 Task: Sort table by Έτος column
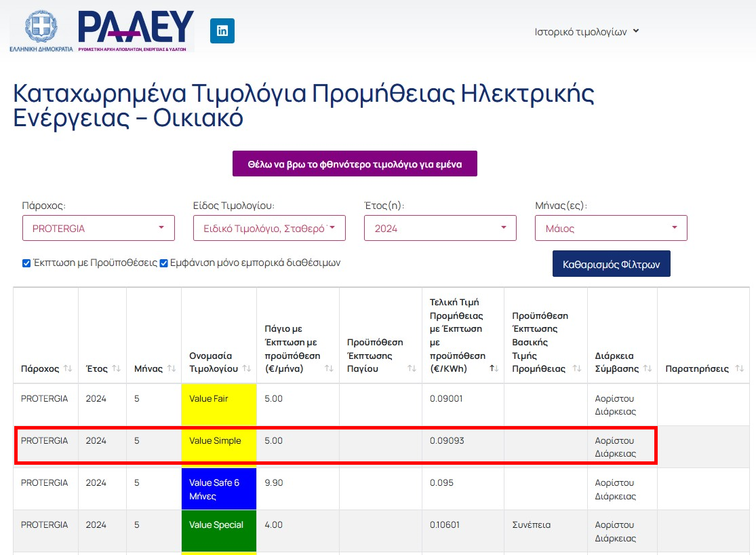point(116,368)
